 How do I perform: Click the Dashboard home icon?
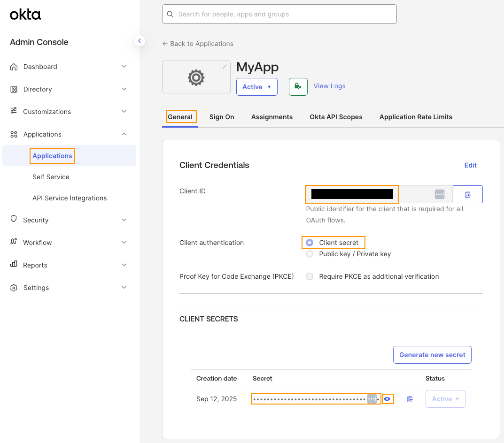[x=14, y=67]
